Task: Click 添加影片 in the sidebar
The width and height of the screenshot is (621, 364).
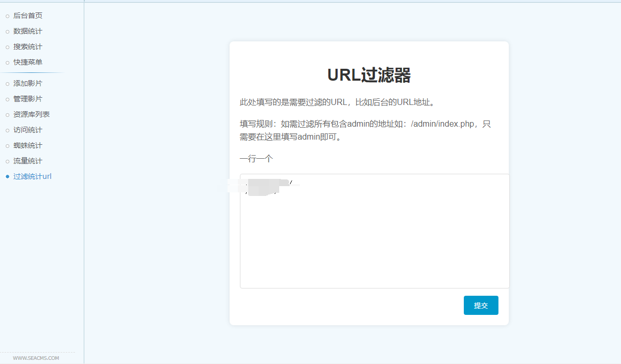Action: [28, 83]
